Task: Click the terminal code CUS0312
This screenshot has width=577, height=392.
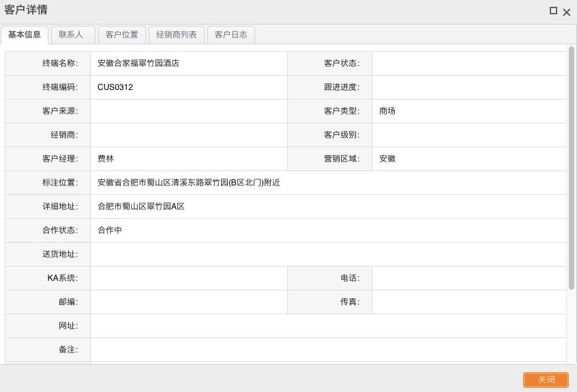Action: pos(115,87)
